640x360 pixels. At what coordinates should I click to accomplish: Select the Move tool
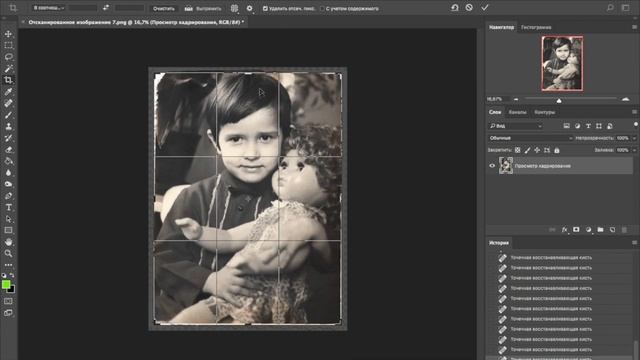(8, 34)
